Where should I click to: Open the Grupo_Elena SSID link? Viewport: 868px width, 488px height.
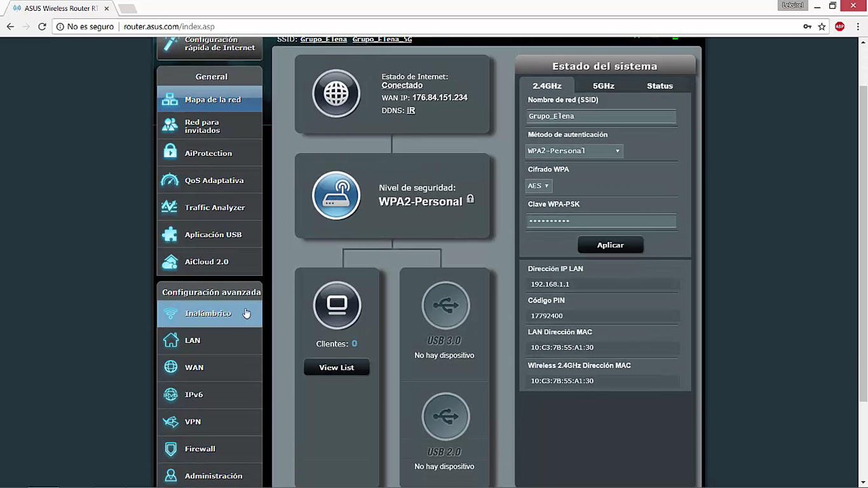click(323, 39)
